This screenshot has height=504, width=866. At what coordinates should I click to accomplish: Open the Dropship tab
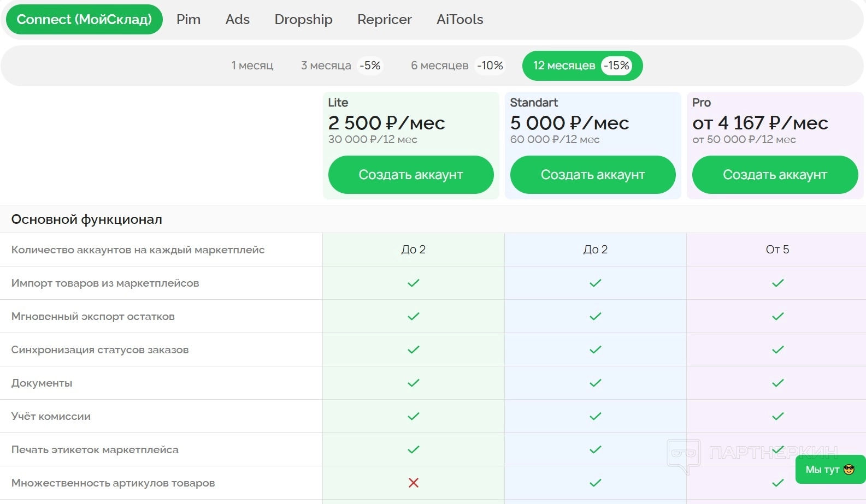[304, 20]
